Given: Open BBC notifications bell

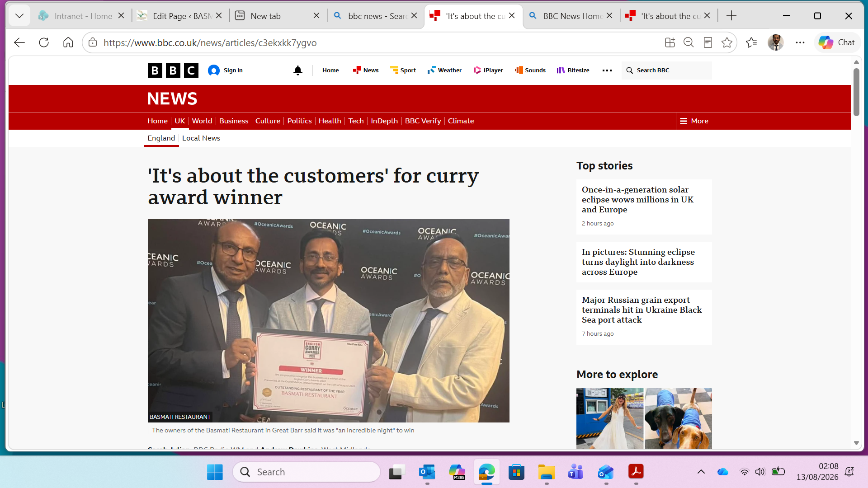Looking at the screenshot, I should pos(298,70).
